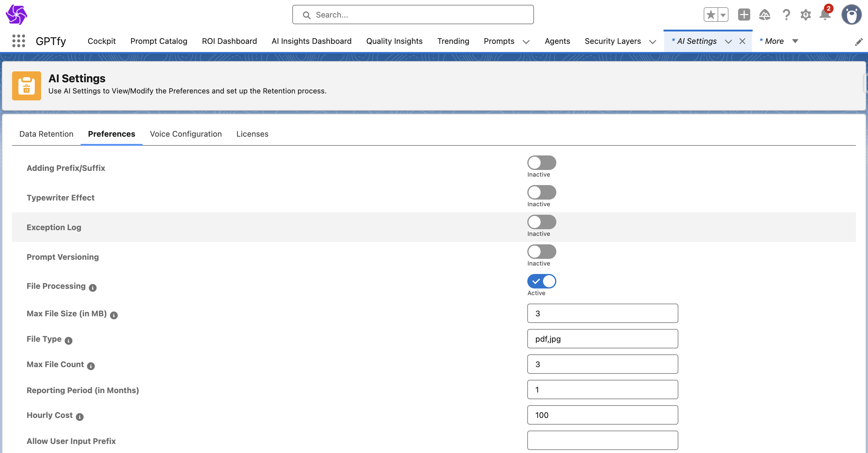Expand the Security Layers dropdown chevron
This screenshot has height=453, width=868.
(652, 41)
